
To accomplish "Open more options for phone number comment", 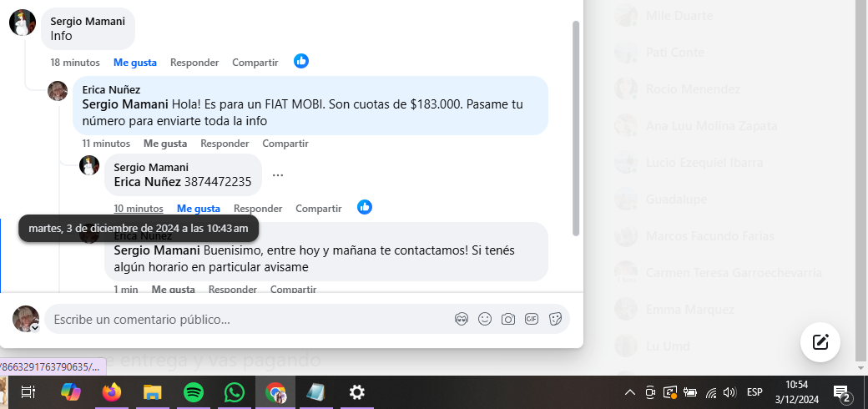I will pos(278,175).
